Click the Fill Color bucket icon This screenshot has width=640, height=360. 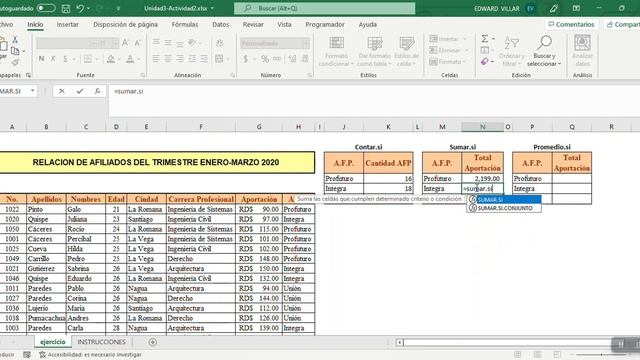[111, 59]
